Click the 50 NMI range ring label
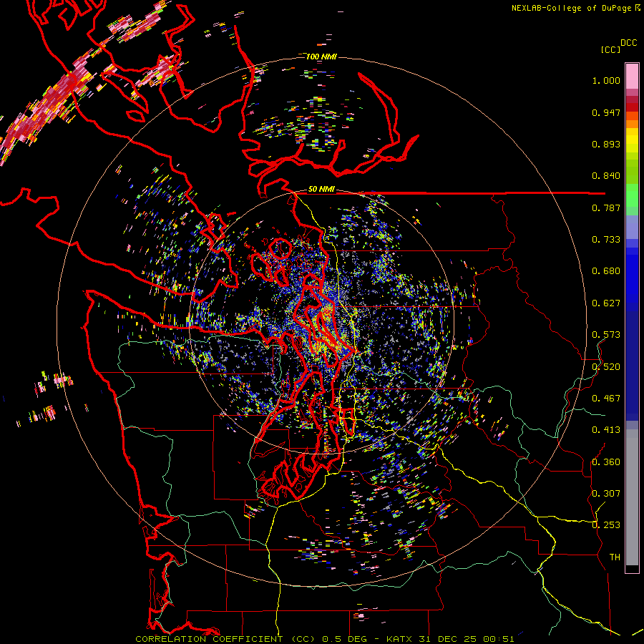Viewport: 644px width, 644px height. [321, 190]
